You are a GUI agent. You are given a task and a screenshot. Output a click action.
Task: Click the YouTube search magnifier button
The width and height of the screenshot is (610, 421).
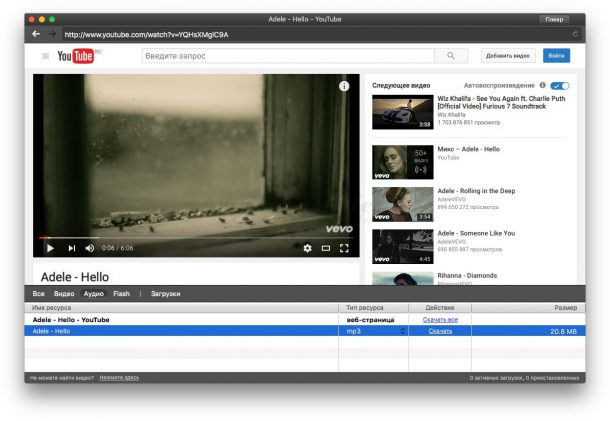click(x=450, y=56)
